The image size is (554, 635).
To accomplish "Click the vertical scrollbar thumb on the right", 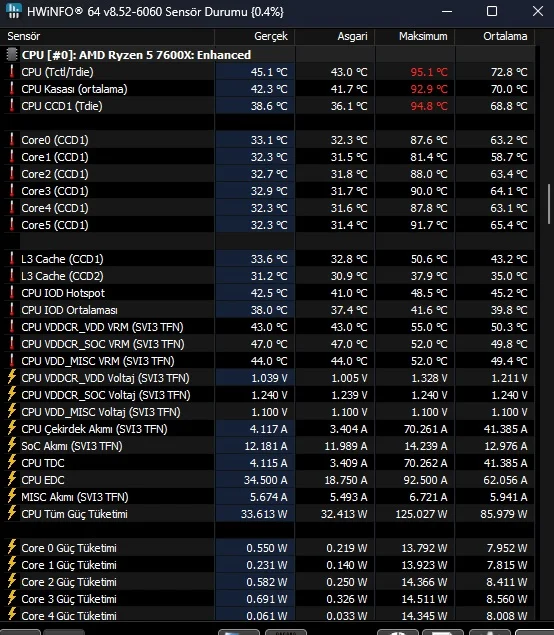I will point(550,203).
